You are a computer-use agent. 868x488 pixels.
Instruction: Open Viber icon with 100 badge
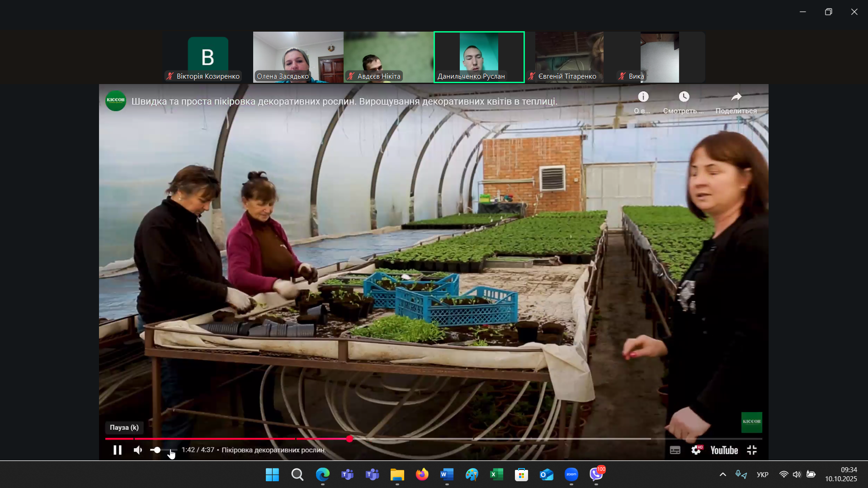click(596, 474)
